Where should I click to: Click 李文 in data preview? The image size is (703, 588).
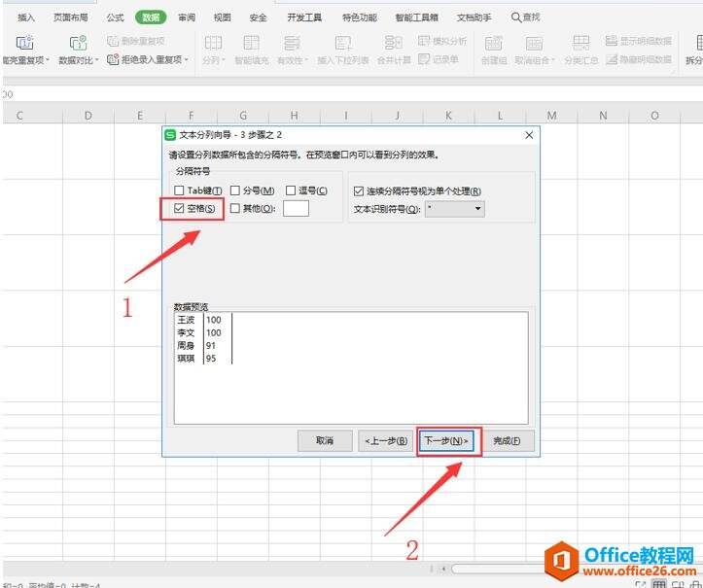pyautogui.click(x=186, y=332)
